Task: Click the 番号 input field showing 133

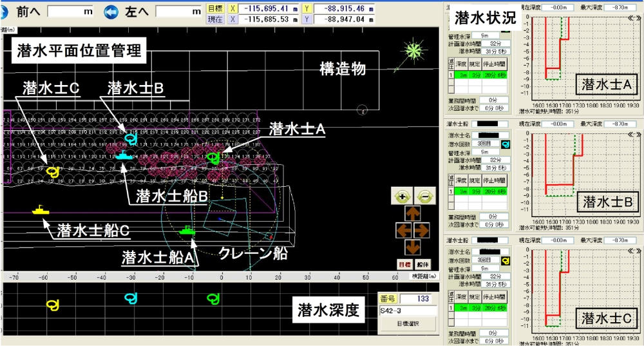Action: coord(419,298)
